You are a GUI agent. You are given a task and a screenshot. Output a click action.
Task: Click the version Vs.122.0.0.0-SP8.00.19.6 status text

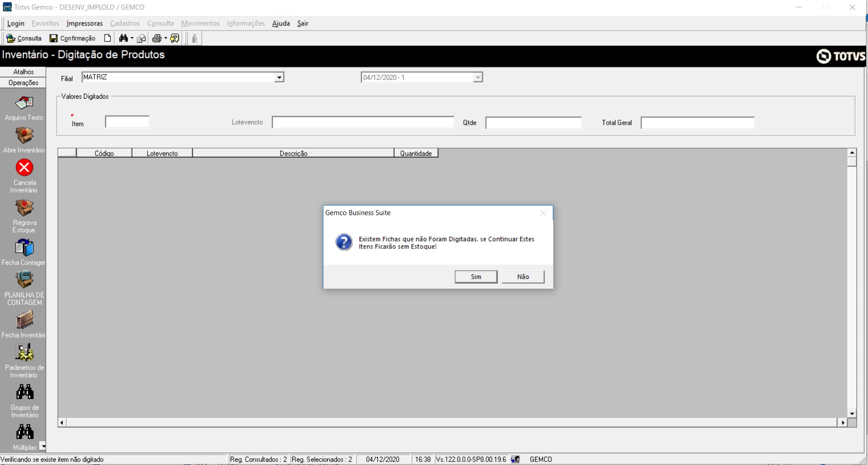[471, 460]
